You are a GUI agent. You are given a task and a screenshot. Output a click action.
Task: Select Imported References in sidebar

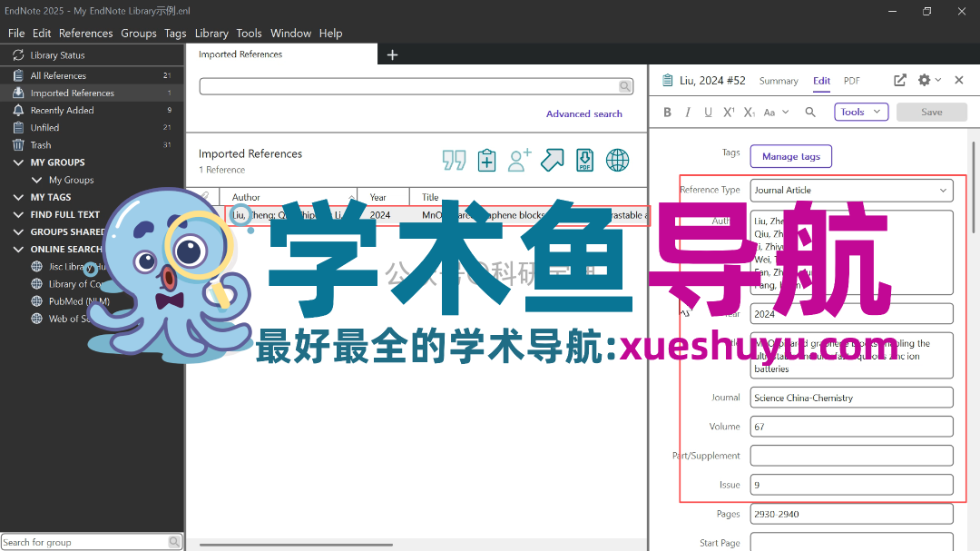coord(93,93)
